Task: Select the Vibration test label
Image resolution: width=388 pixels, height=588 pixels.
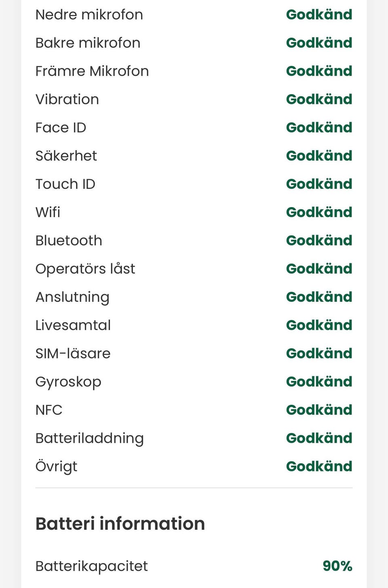Action: (x=67, y=99)
